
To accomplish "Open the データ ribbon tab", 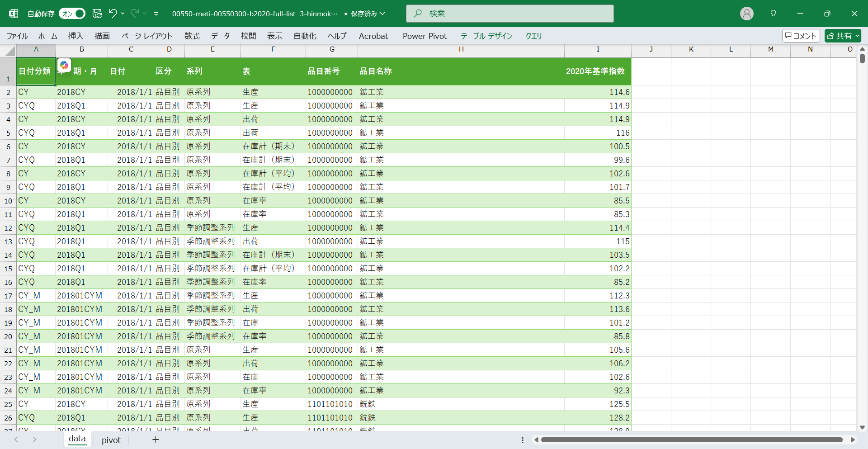I will coord(220,36).
